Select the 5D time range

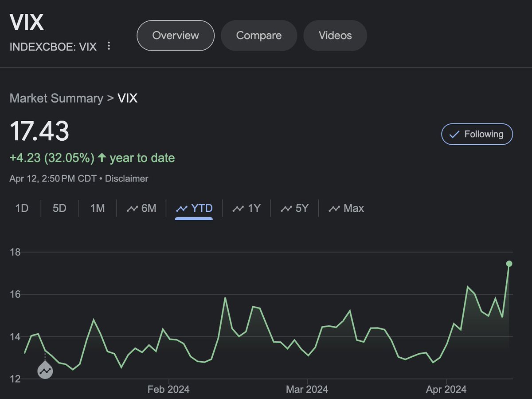point(59,208)
